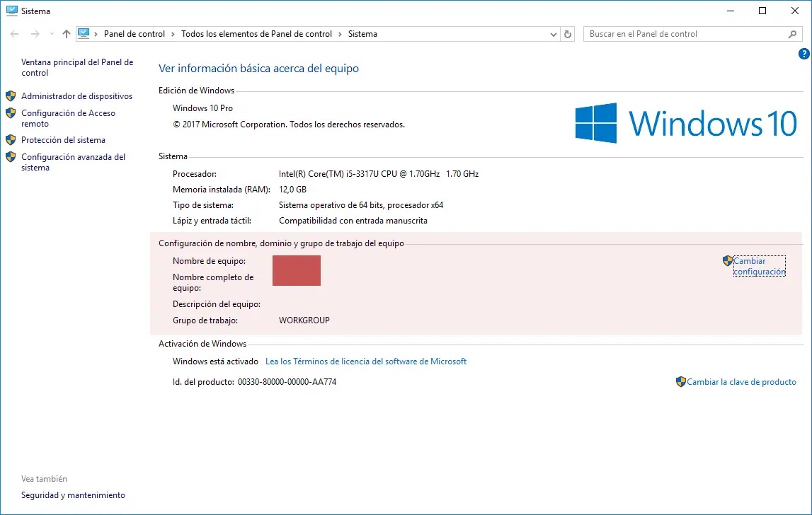Select Sistema breadcrumb in address bar
812x515 pixels.
click(362, 34)
